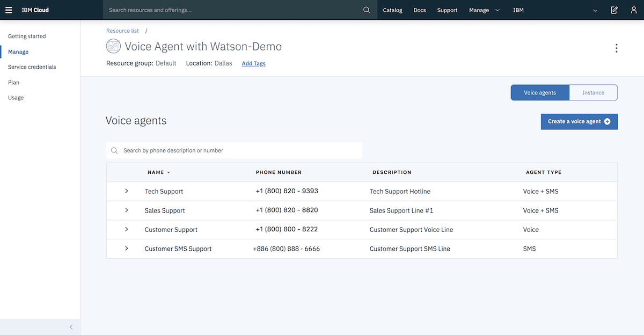Viewport: 644px width, 335px height.
Task: Click the magnifier icon in the phone search box
Action: 114,151
